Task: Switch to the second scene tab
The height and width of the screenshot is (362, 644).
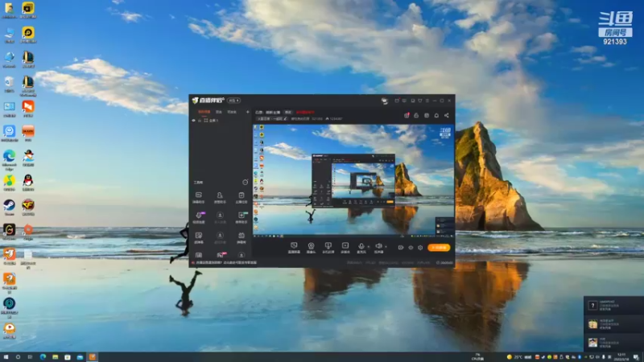Action: [219, 112]
